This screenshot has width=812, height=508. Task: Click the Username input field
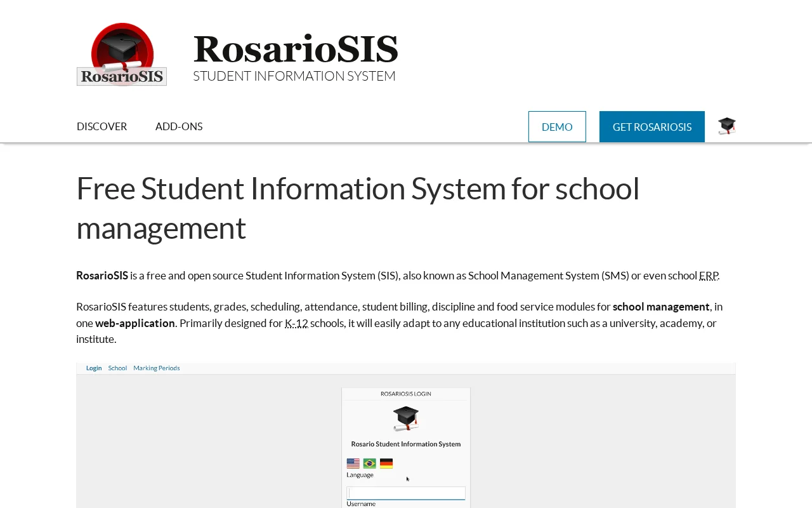coord(406,493)
